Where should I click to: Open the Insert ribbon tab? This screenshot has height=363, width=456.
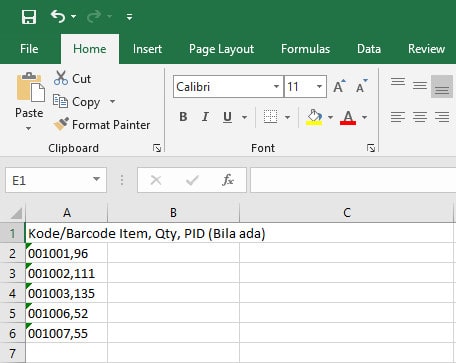pos(147,49)
